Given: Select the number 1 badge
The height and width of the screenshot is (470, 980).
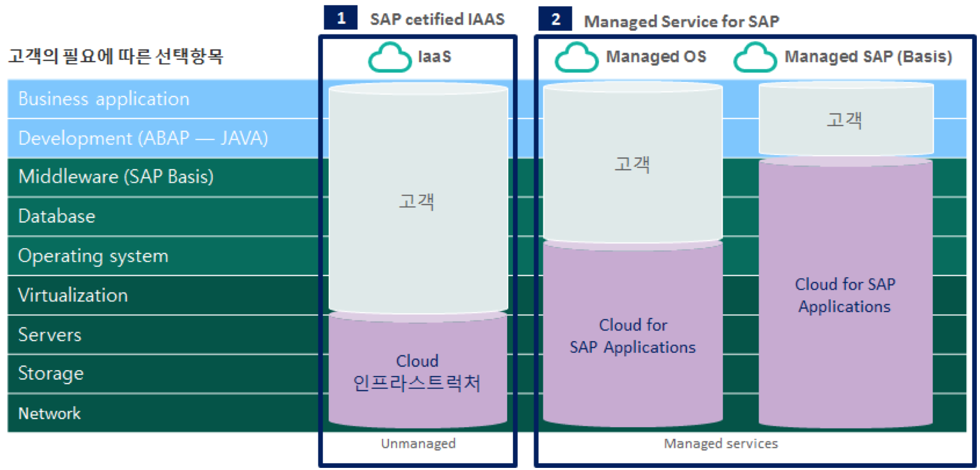Looking at the screenshot, I should click(341, 18).
